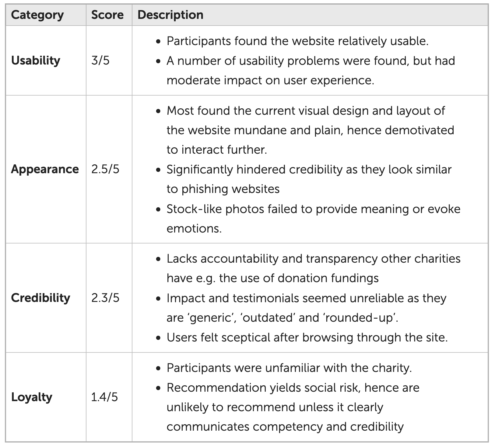
Task: Click the 'Significantly hindered credibility' bullet text
Action: [309, 179]
